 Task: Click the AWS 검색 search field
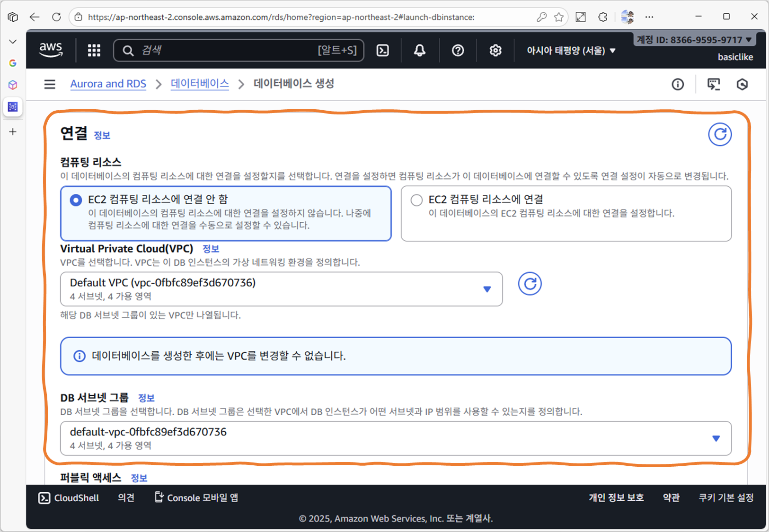(239, 50)
